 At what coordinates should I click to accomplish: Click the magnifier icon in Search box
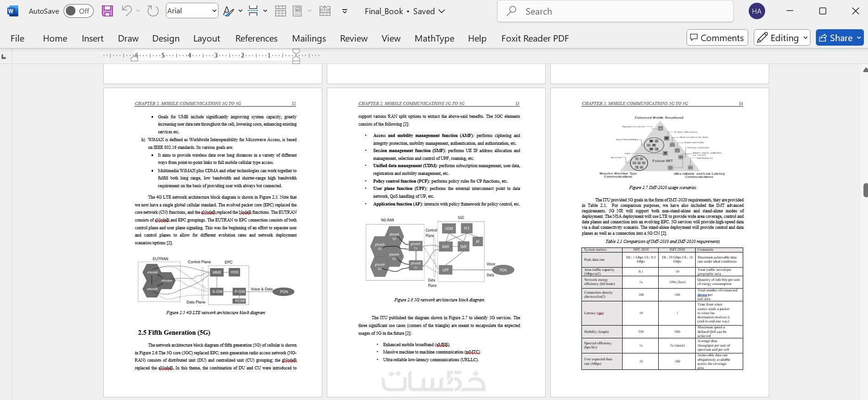tap(512, 11)
